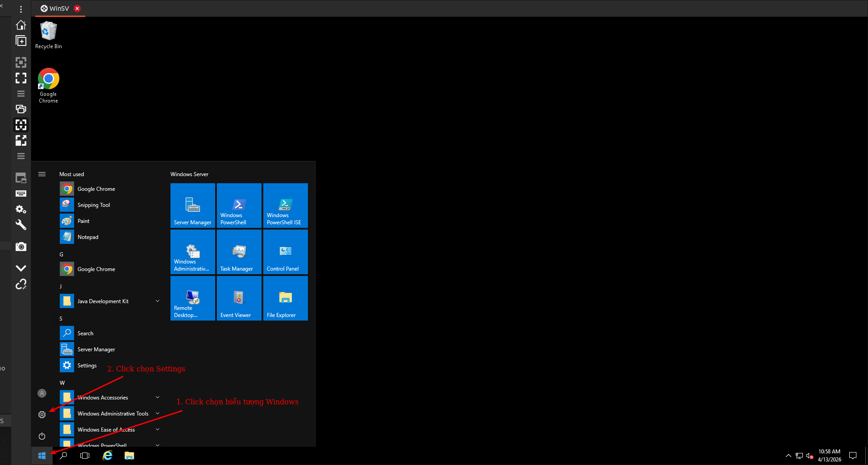This screenshot has height=465, width=868.
Task: Open the user account icon in the Start menu
Action: pyautogui.click(x=42, y=393)
